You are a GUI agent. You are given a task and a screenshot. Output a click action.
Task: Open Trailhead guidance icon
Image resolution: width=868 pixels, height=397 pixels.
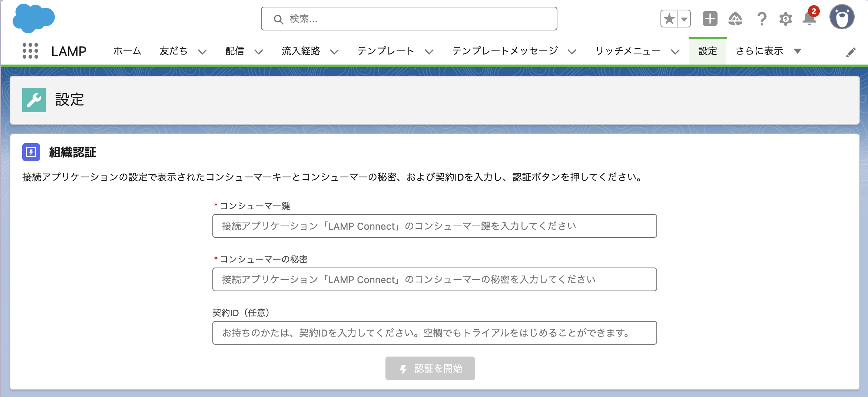pyautogui.click(x=735, y=19)
